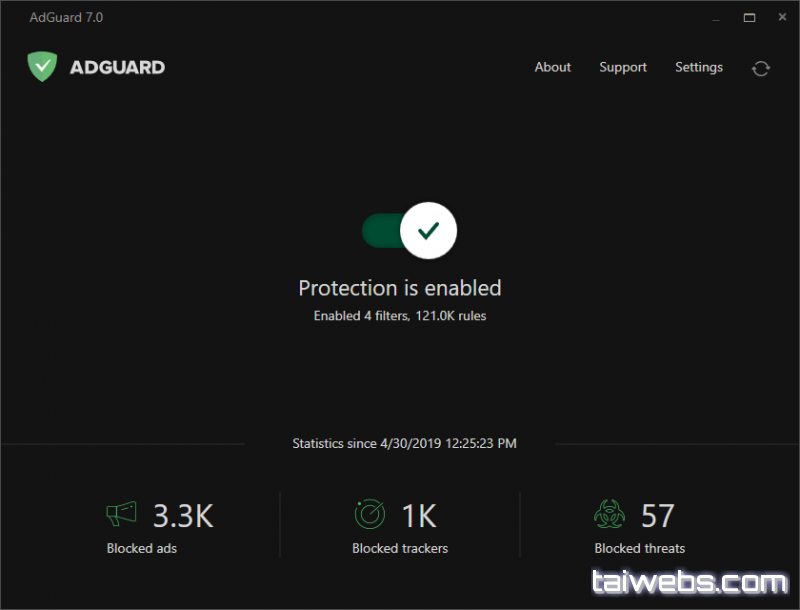Click the 57 blocked threats count
The height and width of the screenshot is (610, 800).
click(657, 516)
